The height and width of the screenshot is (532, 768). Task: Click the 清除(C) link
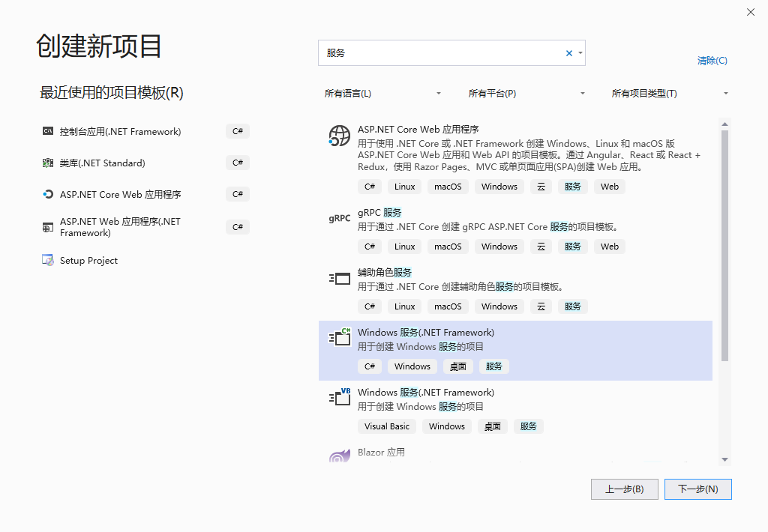pyautogui.click(x=712, y=61)
